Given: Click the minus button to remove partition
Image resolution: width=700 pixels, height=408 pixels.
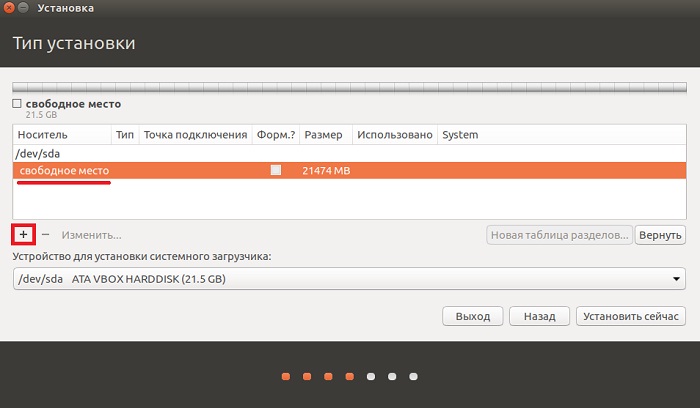Looking at the screenshot, I should point(45,235).
